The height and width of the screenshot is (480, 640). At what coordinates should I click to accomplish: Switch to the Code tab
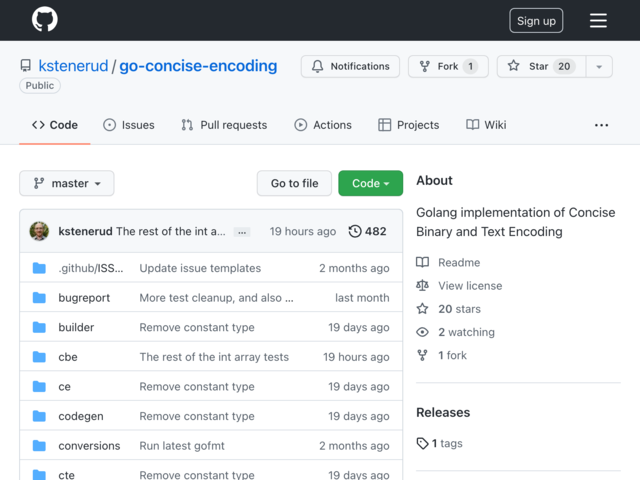[55, 125]
